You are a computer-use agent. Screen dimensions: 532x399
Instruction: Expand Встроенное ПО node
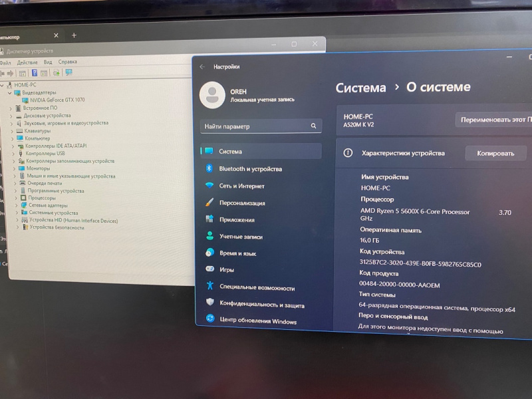[x=11, y=108]
